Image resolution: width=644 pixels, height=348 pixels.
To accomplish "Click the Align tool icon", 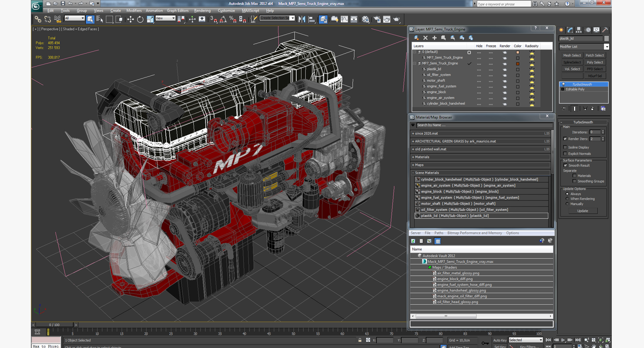I will [x=312, y=19].
